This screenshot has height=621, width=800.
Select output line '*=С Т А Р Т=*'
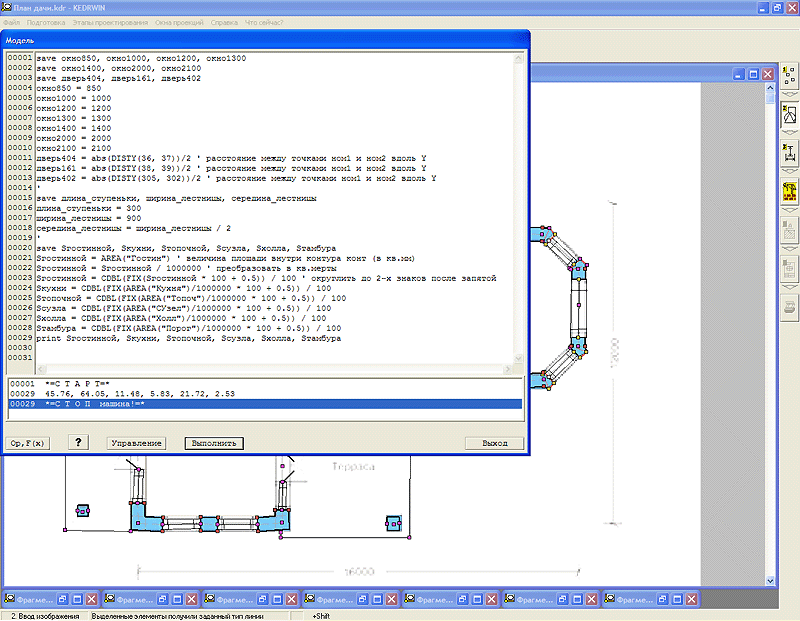coord(265,384)
